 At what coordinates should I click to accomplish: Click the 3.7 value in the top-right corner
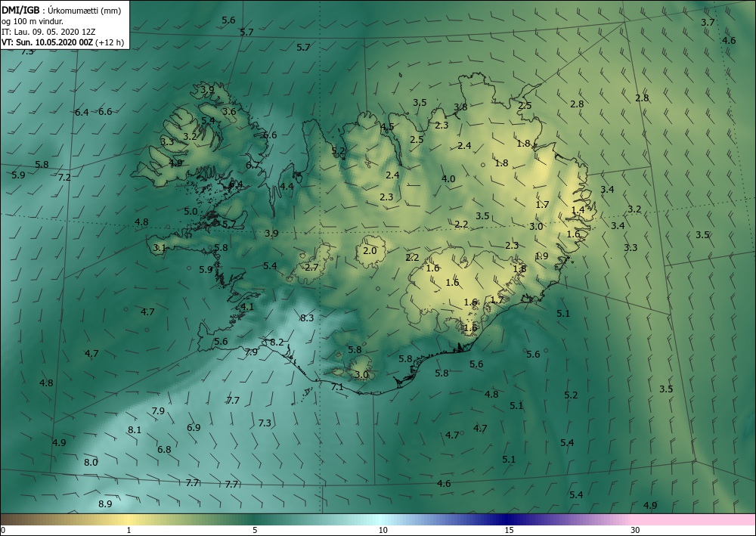pos(708,22)
